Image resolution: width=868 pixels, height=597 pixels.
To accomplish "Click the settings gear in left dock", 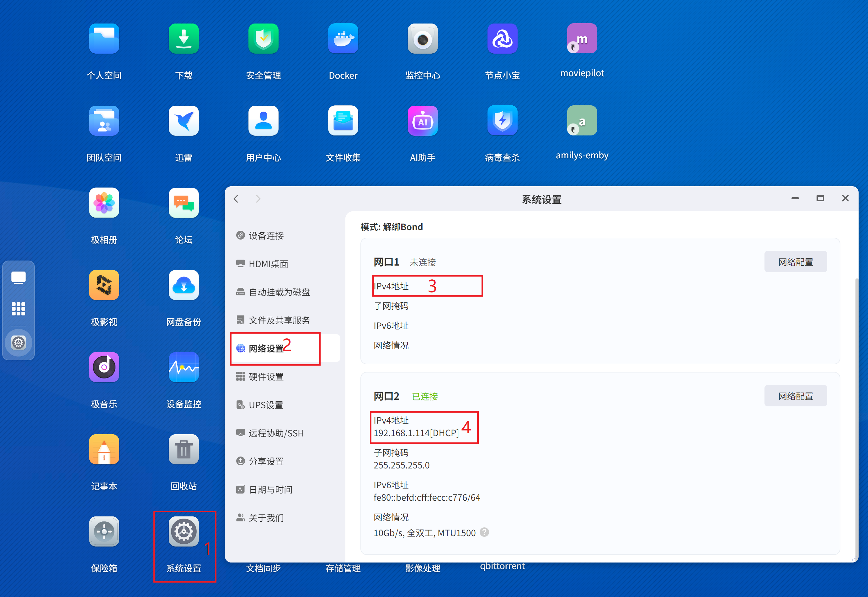I will tap(18, 343).
